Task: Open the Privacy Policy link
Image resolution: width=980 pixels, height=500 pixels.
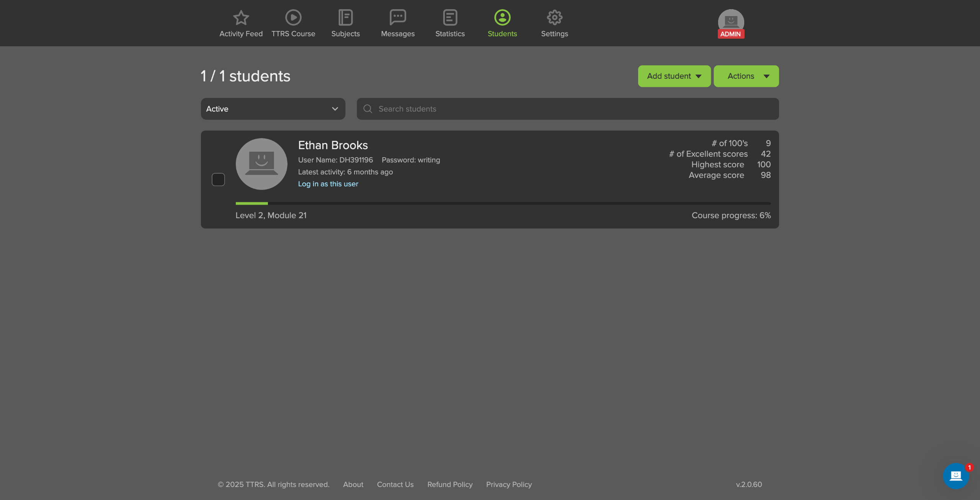Action: click(x=509, y=484)
